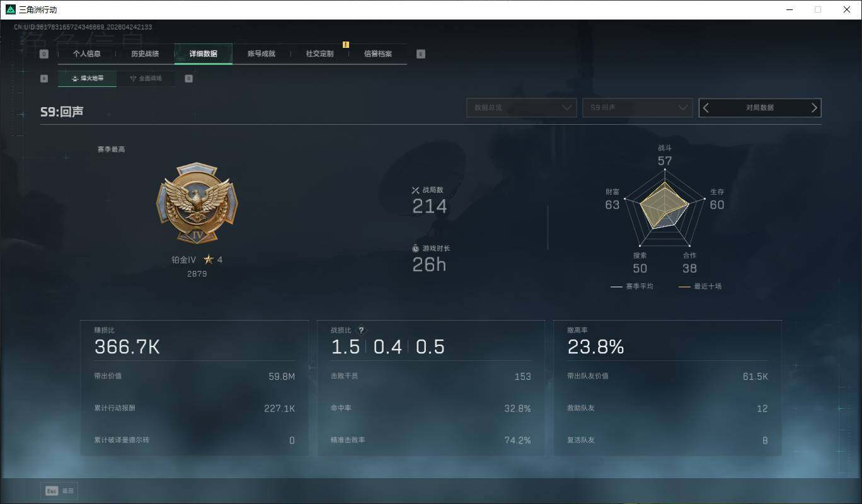862x504 pixels.
Task: Click the CN UID text at the top
Action: click(83, 27)
